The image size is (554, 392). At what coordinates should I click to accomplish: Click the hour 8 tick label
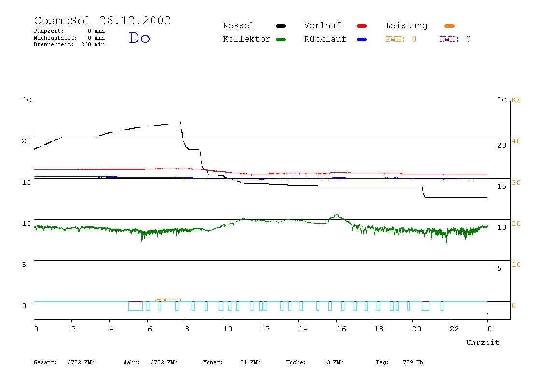click(187, 329)
